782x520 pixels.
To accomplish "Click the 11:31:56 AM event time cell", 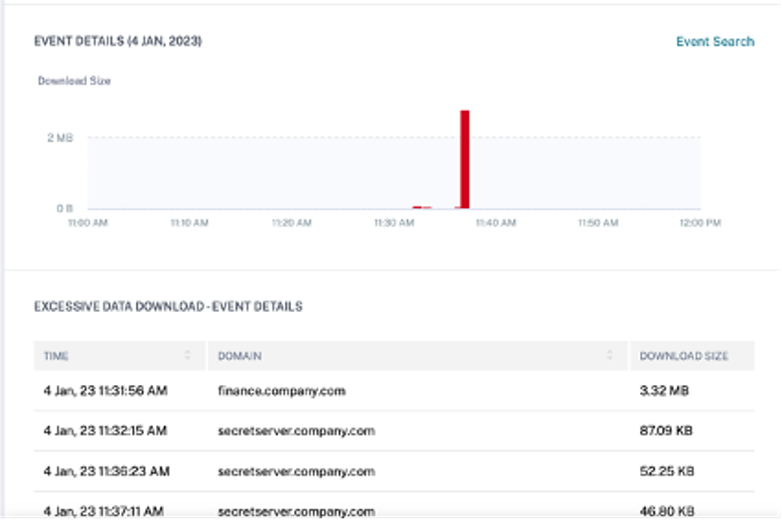I will coord(105,391).
